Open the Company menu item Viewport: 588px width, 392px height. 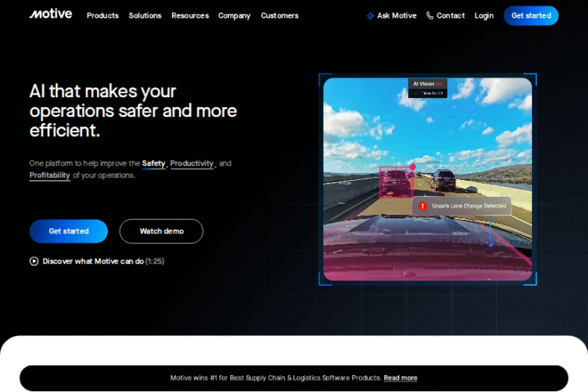[234, 16]
